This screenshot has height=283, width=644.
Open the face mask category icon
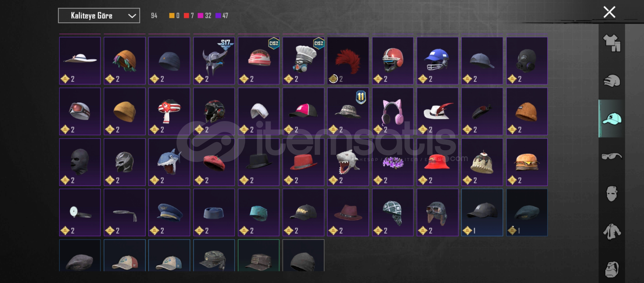click(x=612, y=194)
